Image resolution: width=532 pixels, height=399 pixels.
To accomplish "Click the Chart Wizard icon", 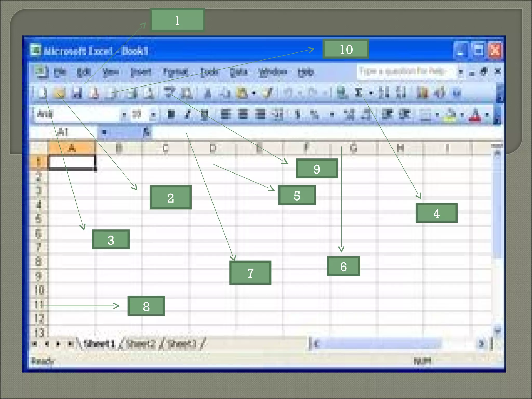I will coord(422,92).
